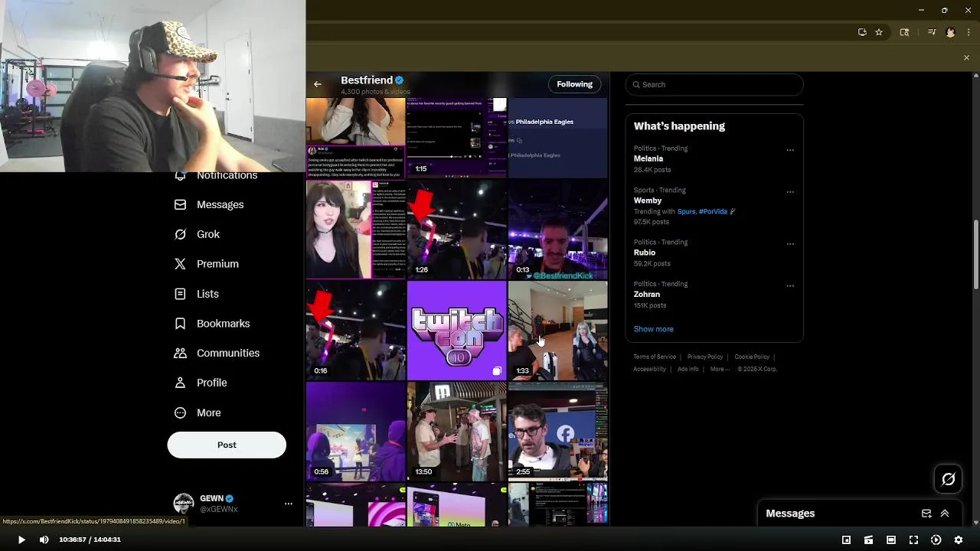
Task: Open options for Rubio trend
Action: pos(790,244)
